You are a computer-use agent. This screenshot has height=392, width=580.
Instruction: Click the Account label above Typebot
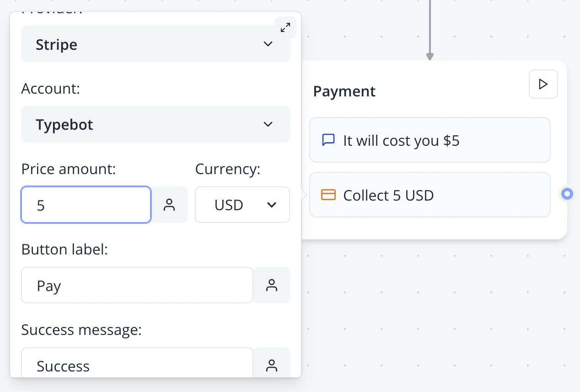click(50, 88)
